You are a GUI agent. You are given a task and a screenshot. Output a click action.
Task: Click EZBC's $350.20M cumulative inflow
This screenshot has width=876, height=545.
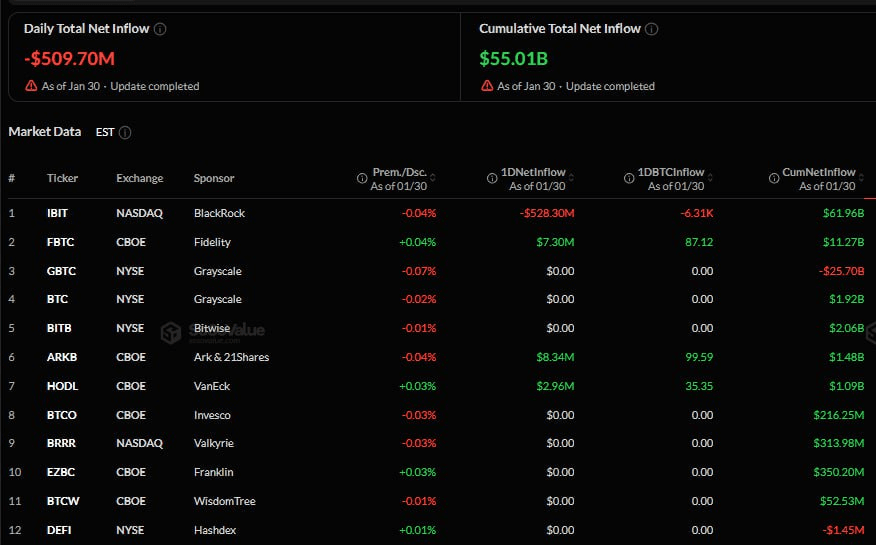(x=839, y=472)
